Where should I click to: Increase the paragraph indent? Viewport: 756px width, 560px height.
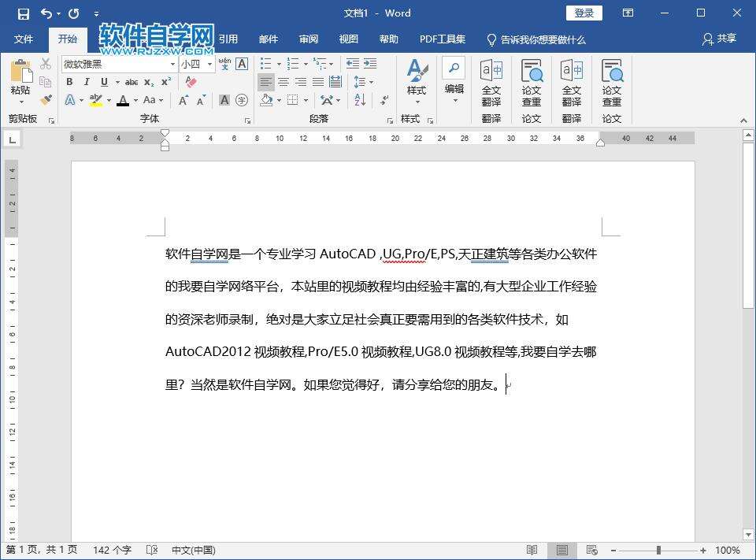(370, 64)
